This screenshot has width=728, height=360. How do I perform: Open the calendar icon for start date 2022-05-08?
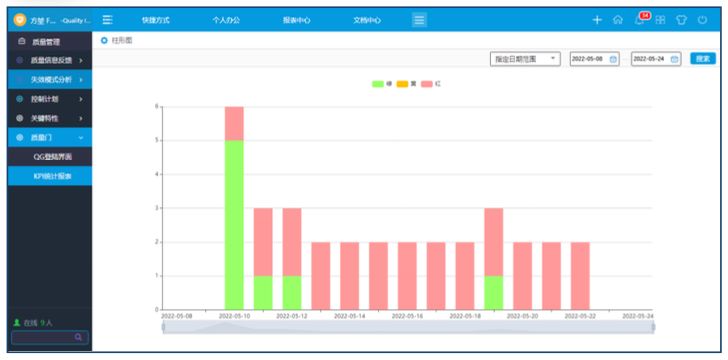613,59
